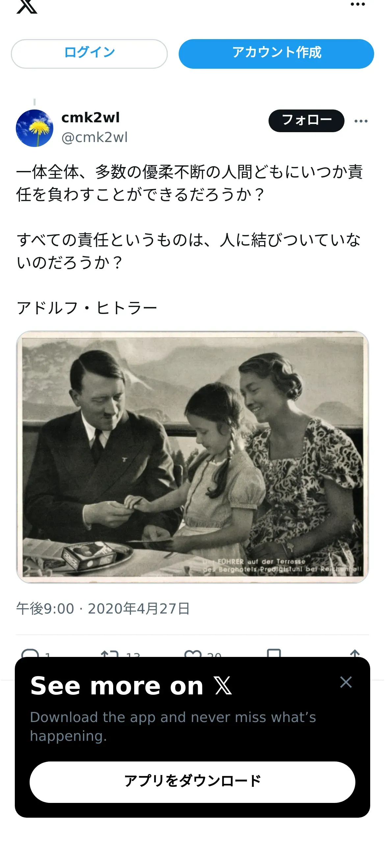Click the repost arrows icon
This screenshot has height=868, width=385.
(x=110, y=653)
